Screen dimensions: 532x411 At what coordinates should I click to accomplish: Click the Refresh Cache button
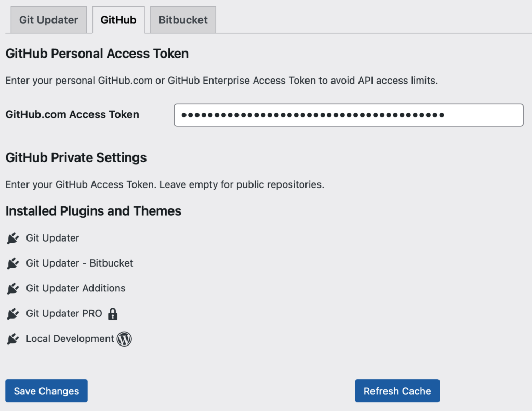[x=397, y=391]
